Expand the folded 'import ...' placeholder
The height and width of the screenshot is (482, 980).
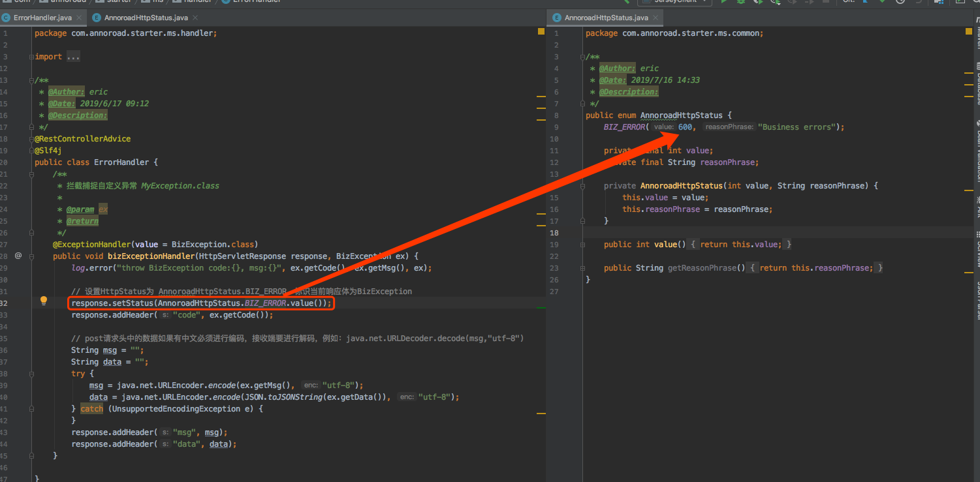[x=73, y=57]
